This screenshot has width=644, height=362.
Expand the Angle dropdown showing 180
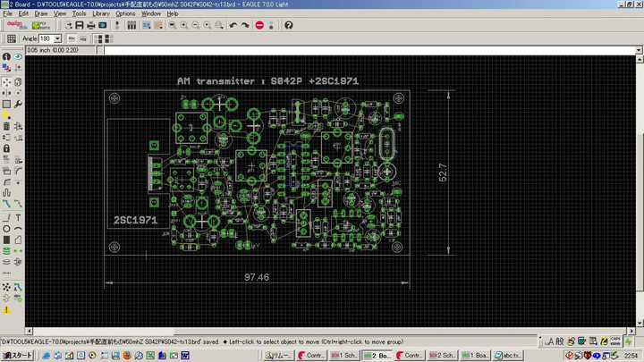(58, 39)
